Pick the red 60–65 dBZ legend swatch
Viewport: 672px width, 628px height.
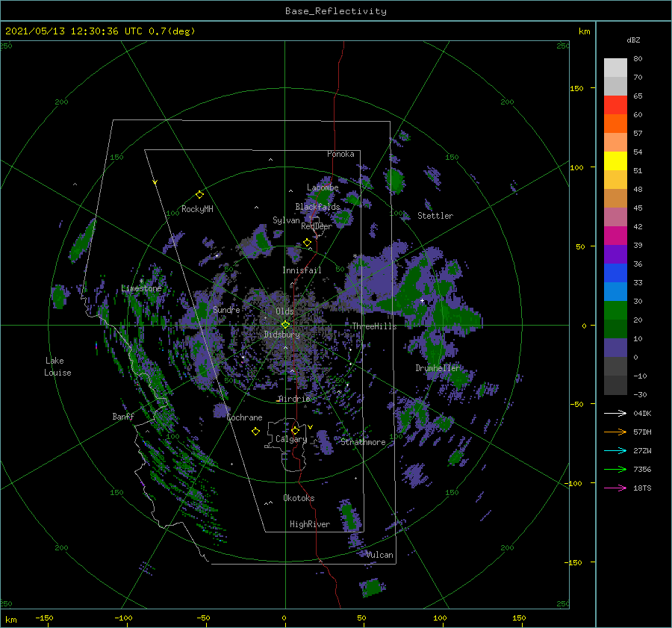click(615, 105)
